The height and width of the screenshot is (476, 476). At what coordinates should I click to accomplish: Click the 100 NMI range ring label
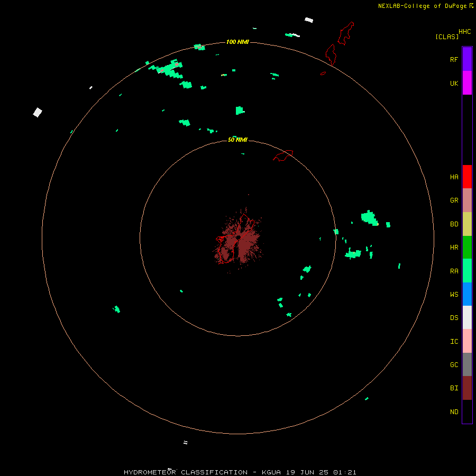237,42
